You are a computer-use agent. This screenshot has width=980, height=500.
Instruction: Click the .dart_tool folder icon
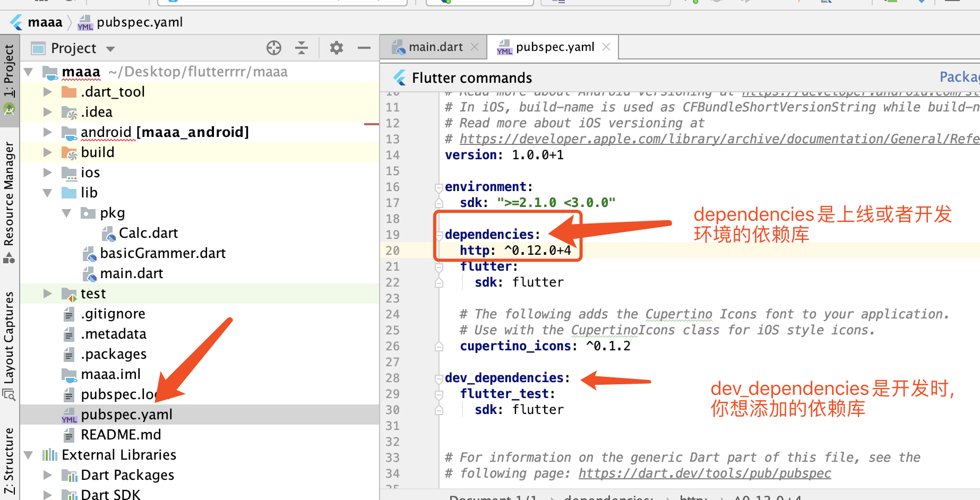click(x=69, y=92)
